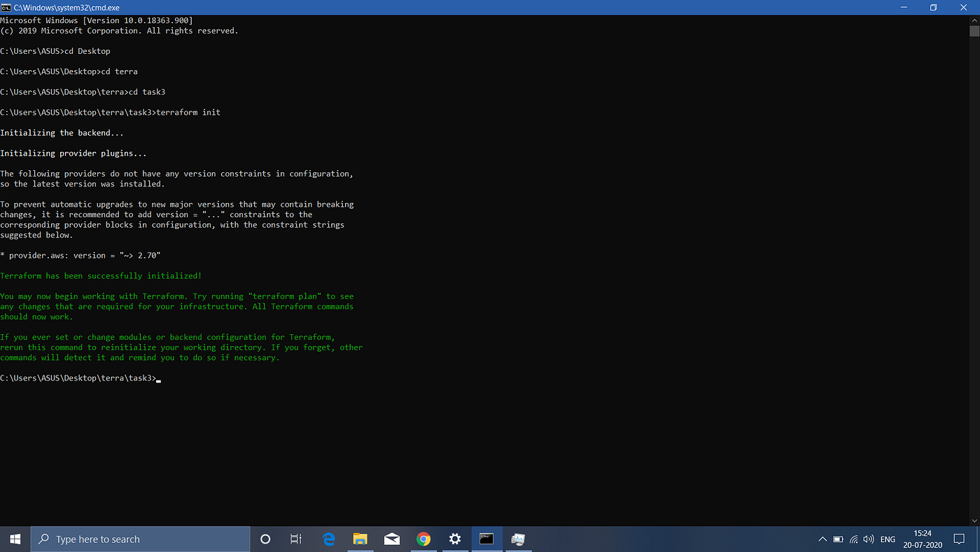Open the last running app beside cmd

point(518,539)
